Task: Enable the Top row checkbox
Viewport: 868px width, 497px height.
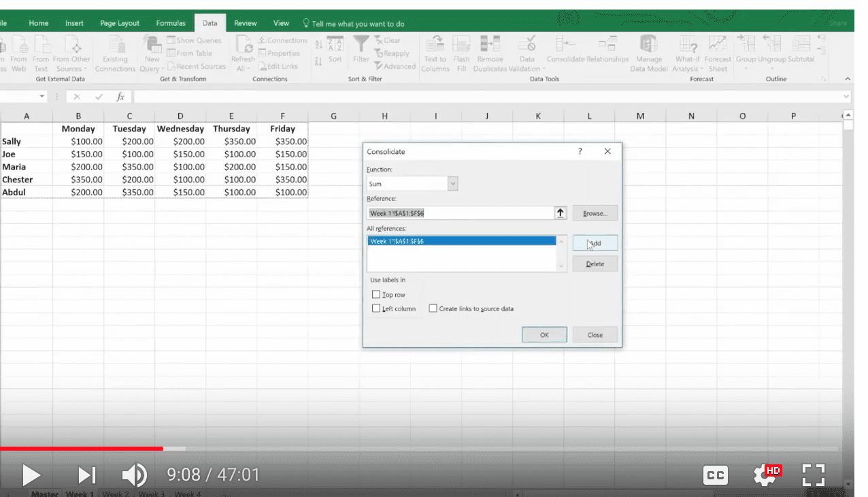Action: 376,295
